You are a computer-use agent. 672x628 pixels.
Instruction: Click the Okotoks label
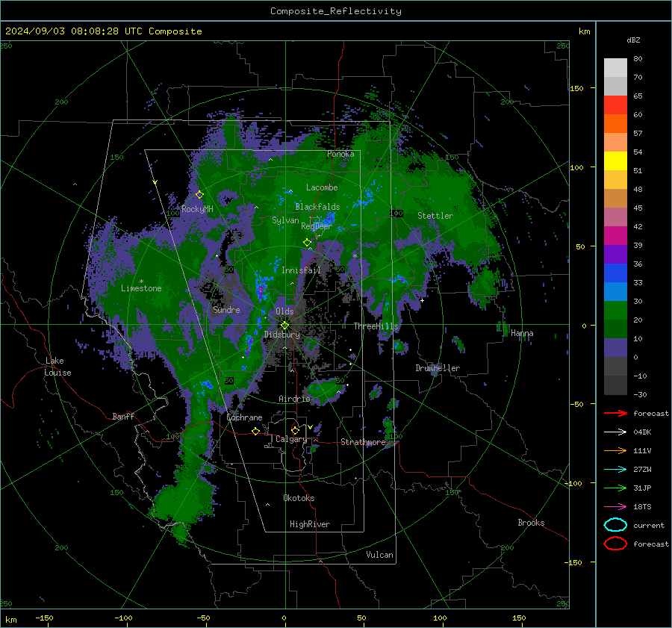[x=299, y=498]
